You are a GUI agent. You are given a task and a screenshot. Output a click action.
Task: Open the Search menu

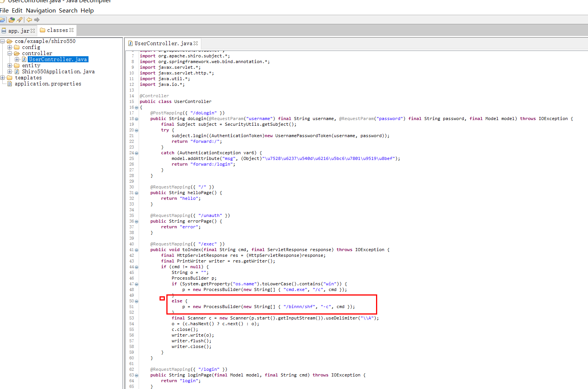click(x=68, y=11)
